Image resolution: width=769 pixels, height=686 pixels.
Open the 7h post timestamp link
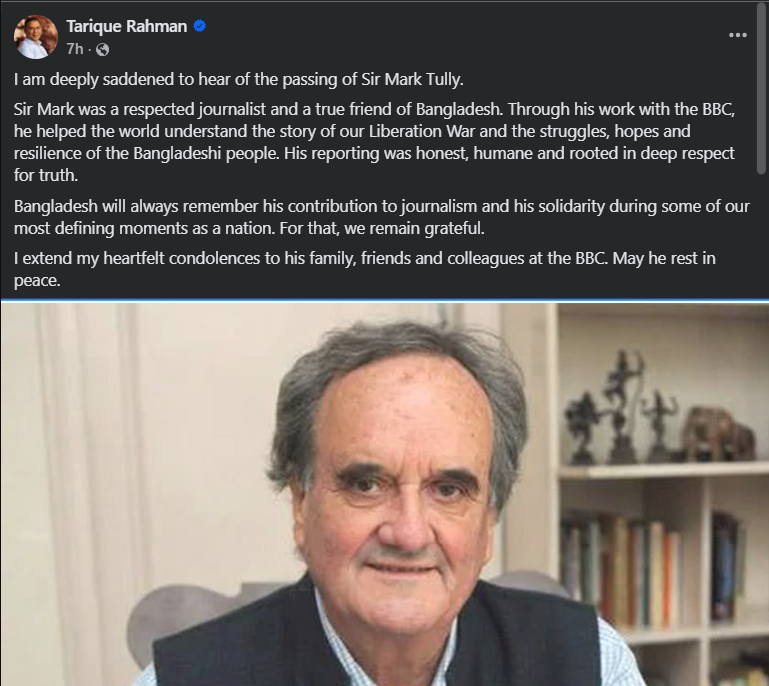point(74,49)
